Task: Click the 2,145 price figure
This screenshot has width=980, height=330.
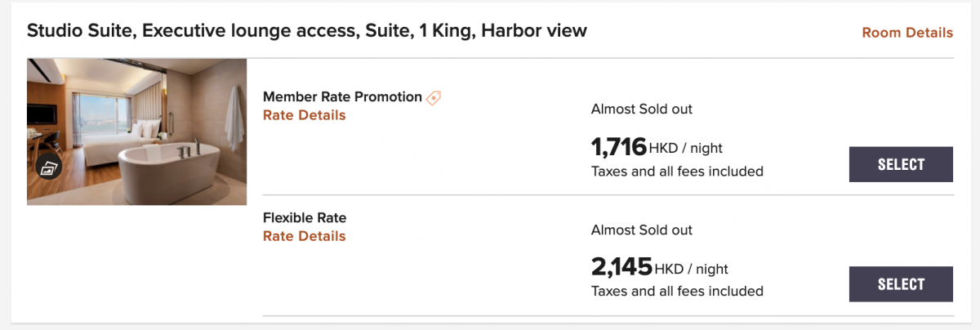Action: click(621, 267)
